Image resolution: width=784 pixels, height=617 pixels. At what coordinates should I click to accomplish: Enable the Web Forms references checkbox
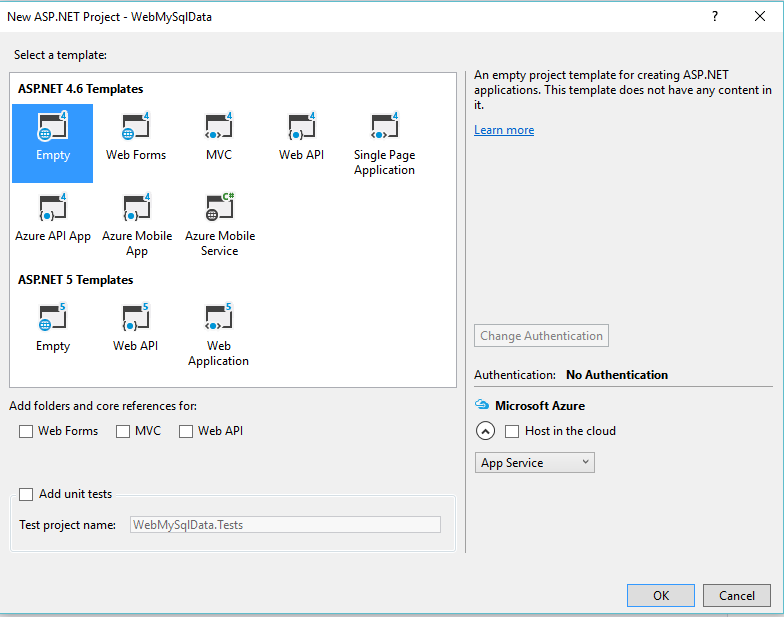coord(26,431)
